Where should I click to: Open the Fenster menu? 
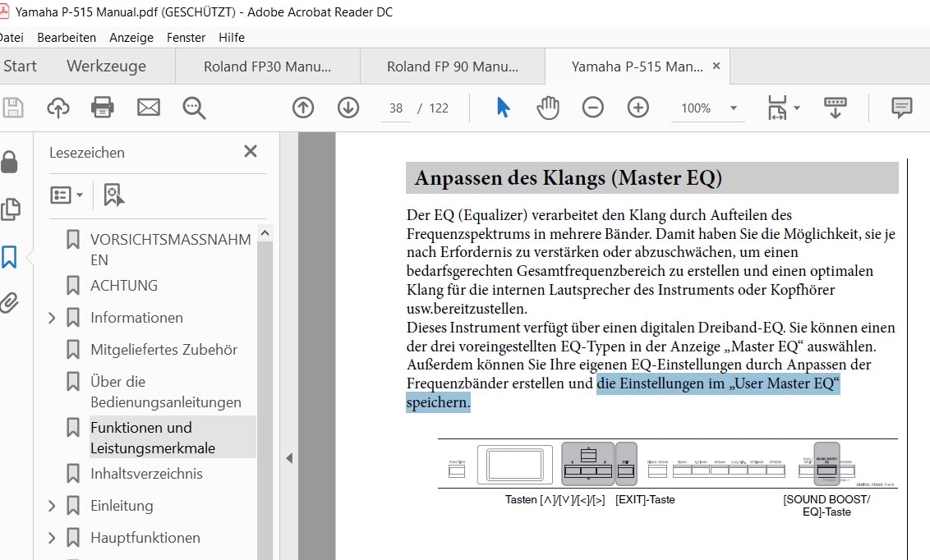coord(186,37)
